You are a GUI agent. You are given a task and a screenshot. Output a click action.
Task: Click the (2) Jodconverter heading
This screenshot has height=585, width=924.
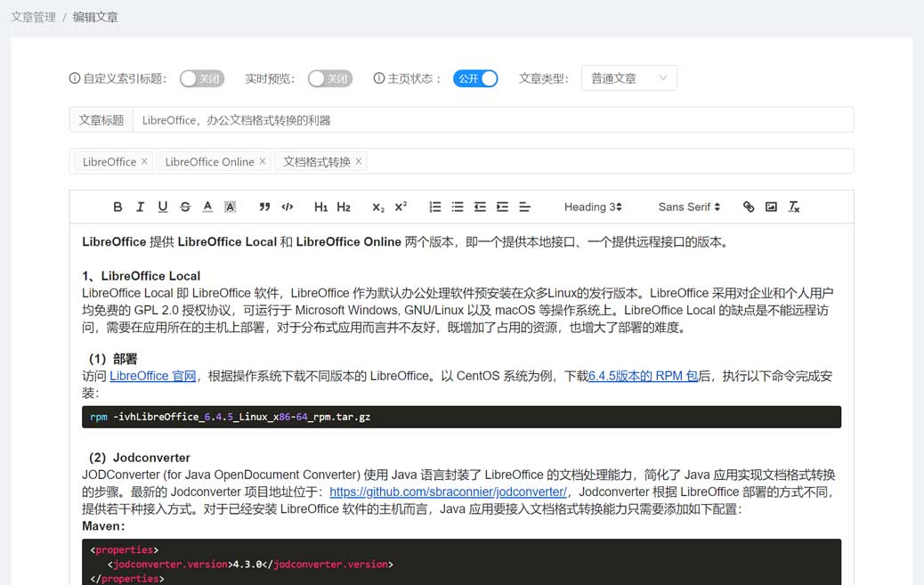(140, 458)
